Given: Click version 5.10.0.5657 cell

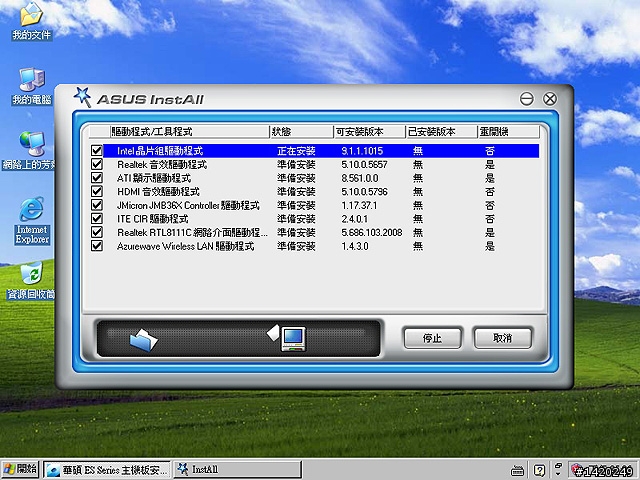Looking at the screenshot, I should point(364,164).
